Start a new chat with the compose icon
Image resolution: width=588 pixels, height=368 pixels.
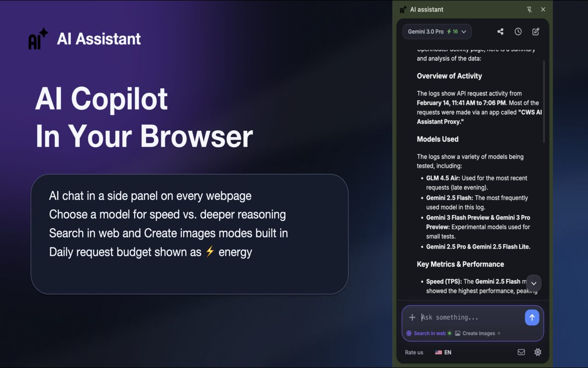coord(536,32)
